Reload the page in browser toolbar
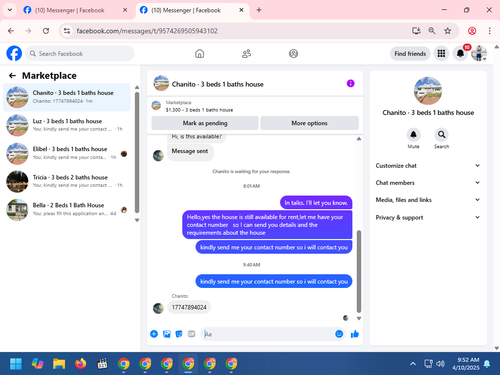 (46, 31)
